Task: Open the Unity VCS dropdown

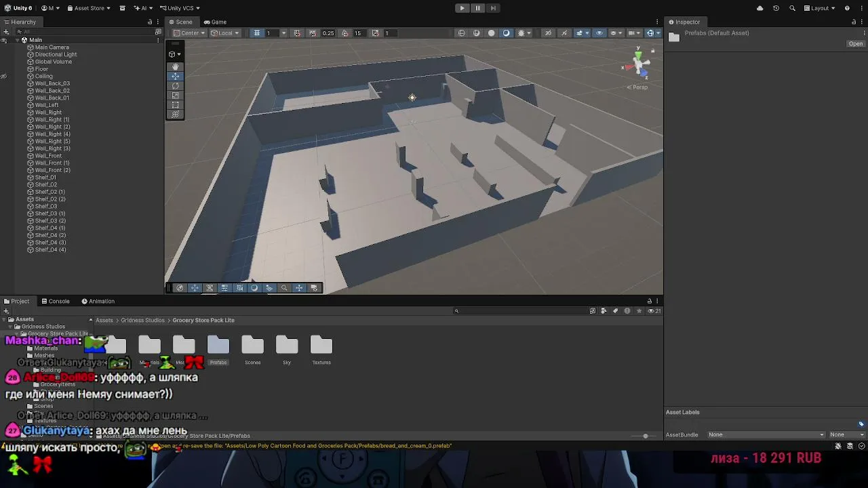Action: [180, 8]
